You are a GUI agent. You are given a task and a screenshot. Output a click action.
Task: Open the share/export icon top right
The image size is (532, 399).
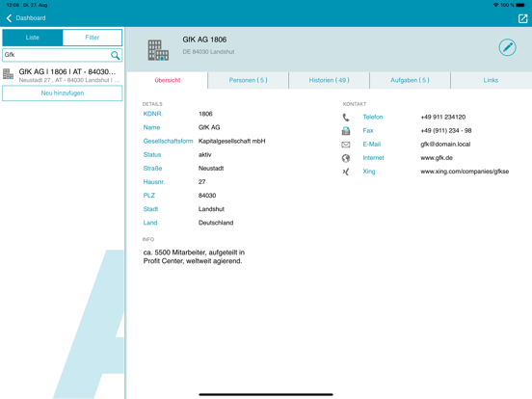[x=522, y=18]
